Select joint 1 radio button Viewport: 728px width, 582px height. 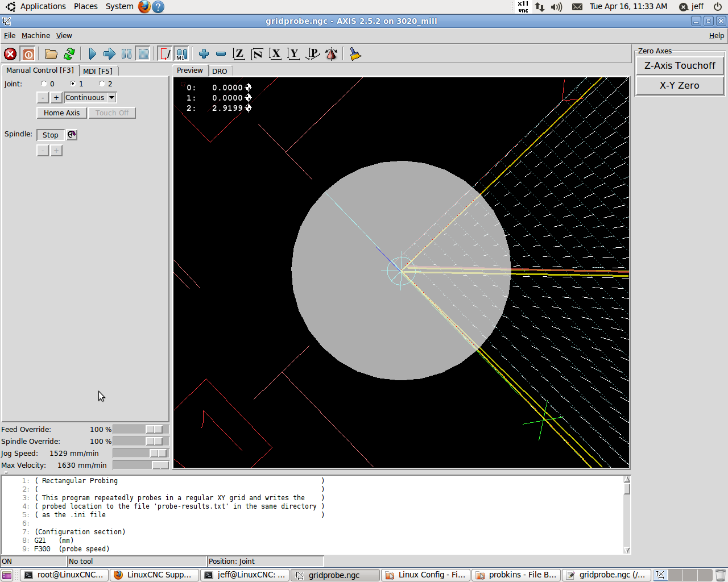73,84
